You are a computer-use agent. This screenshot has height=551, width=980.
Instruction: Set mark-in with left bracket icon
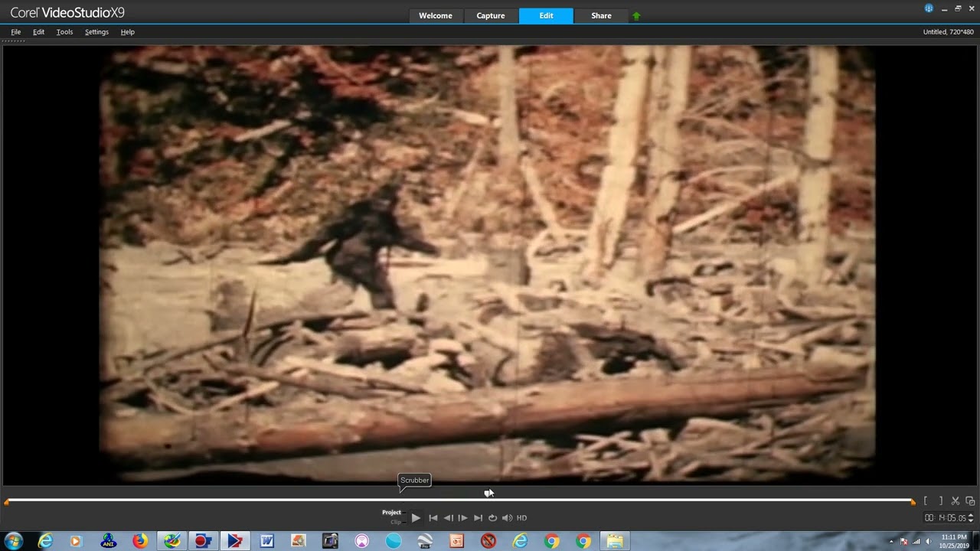pyautogui.click(x=926, y=501)
